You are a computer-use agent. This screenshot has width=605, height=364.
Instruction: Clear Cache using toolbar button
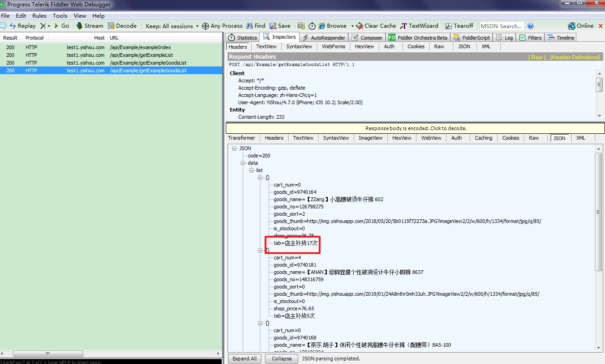376,26
